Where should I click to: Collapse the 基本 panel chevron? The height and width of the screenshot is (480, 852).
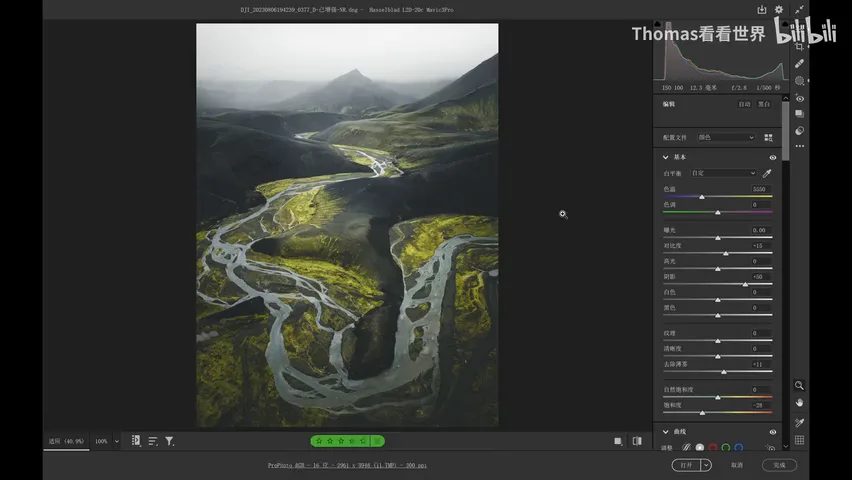[x=666, y=157]
